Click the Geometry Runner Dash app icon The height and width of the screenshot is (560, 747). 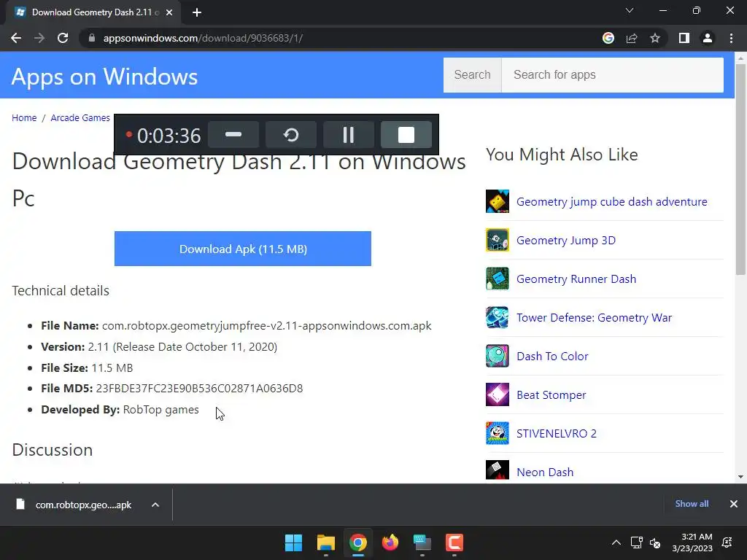(x=498, y=279)
